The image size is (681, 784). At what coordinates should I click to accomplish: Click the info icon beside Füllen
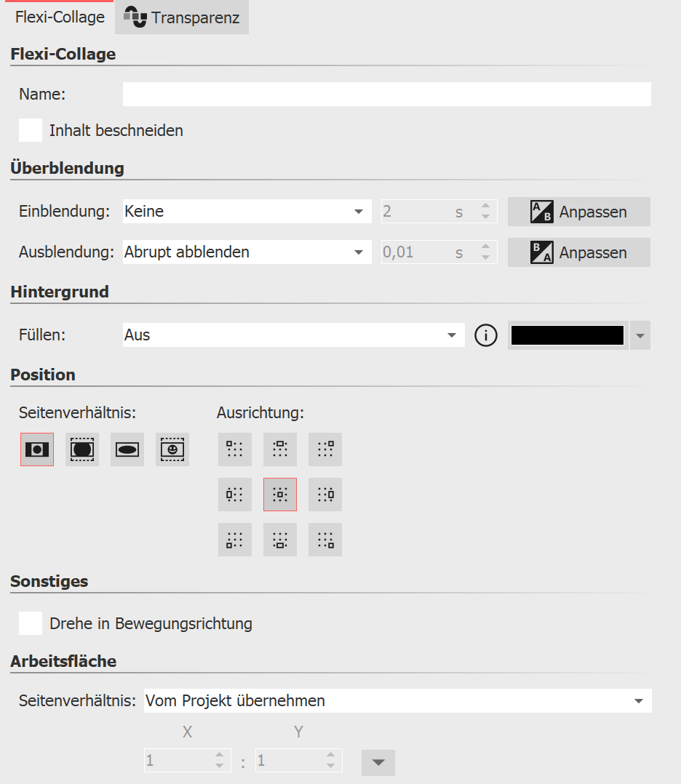[485, 335]
